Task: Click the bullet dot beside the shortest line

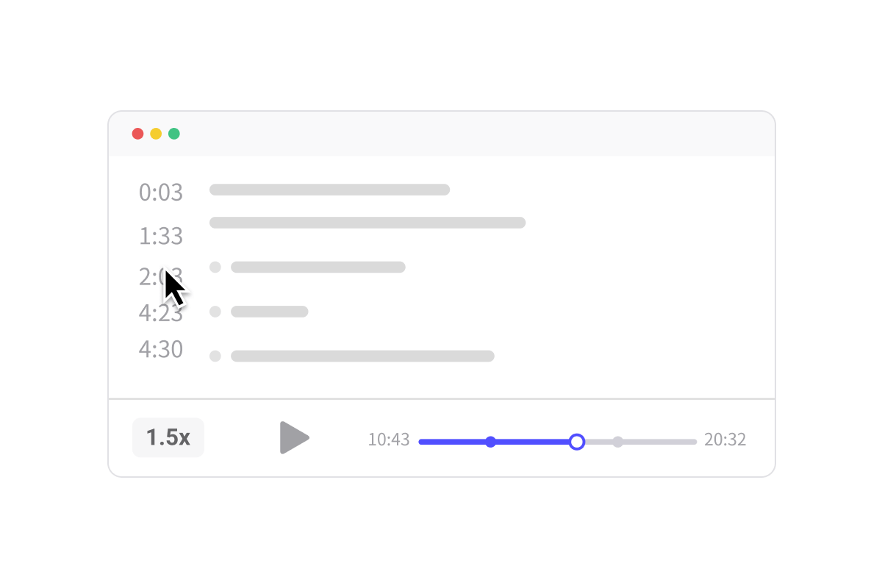Action: pyautogui.click(x=215, y=312)
